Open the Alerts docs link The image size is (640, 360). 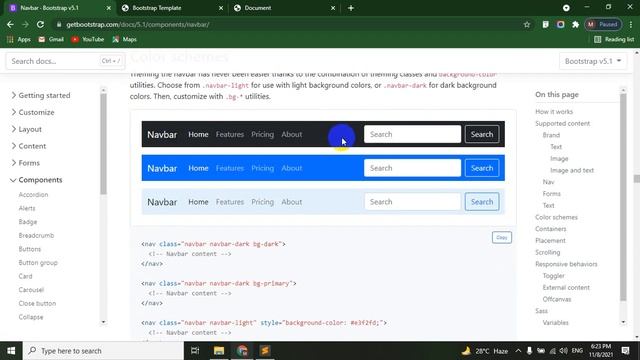[x=27, y=208]
